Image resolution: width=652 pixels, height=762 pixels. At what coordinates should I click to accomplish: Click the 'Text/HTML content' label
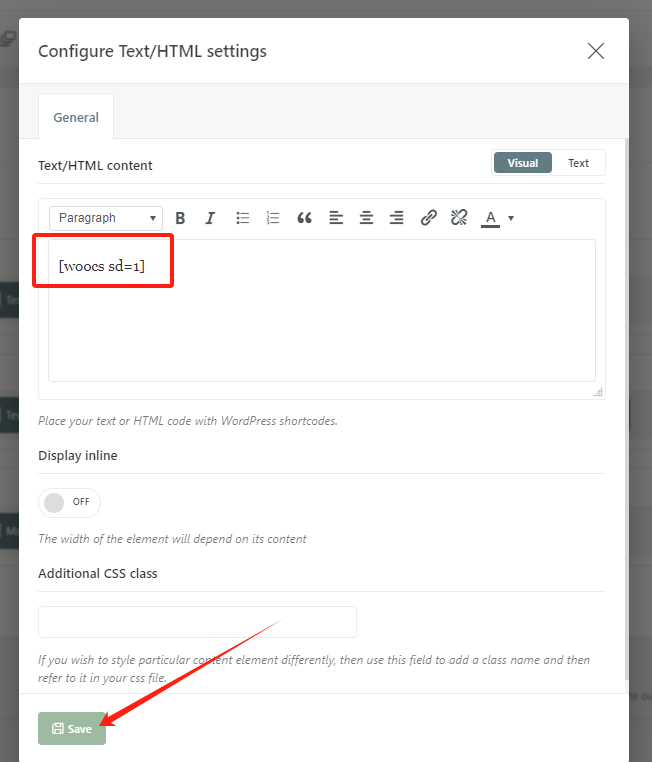[95, 166]
